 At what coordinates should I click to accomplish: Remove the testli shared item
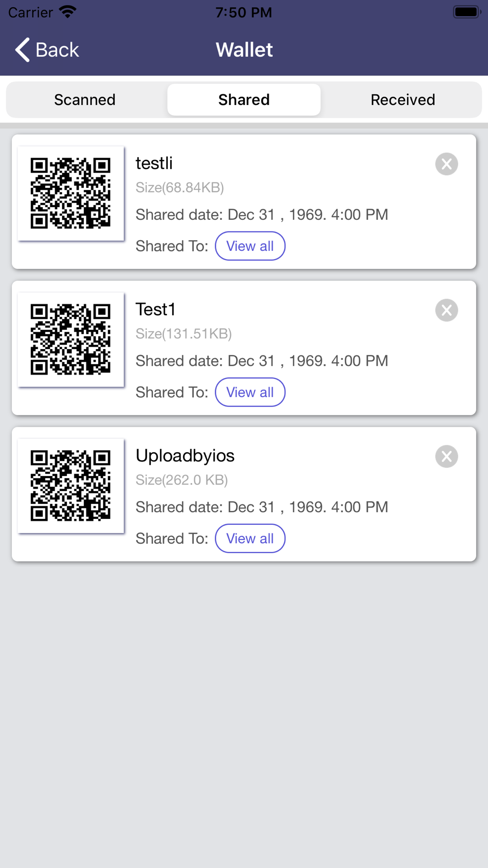pos(447,164)
